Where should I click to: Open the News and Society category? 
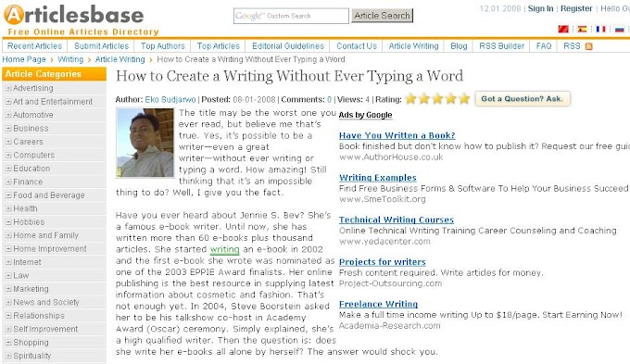point(46,302)
